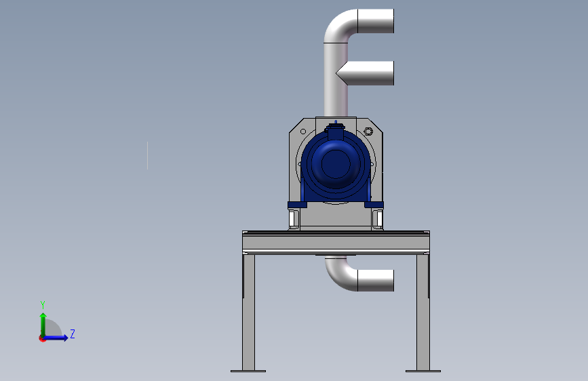Select the left blue motor mounting foot

coord(297,205)
